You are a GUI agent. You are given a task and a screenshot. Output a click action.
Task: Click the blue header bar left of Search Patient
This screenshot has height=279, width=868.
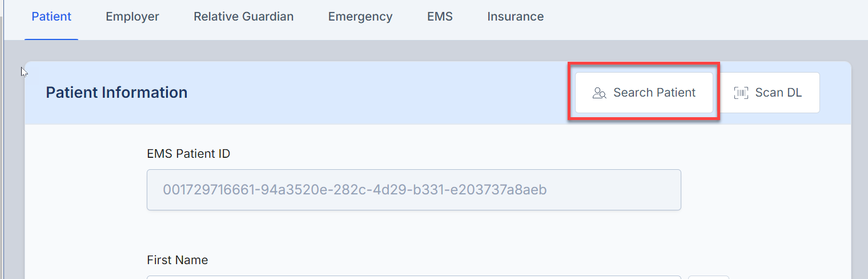point(371,93)
